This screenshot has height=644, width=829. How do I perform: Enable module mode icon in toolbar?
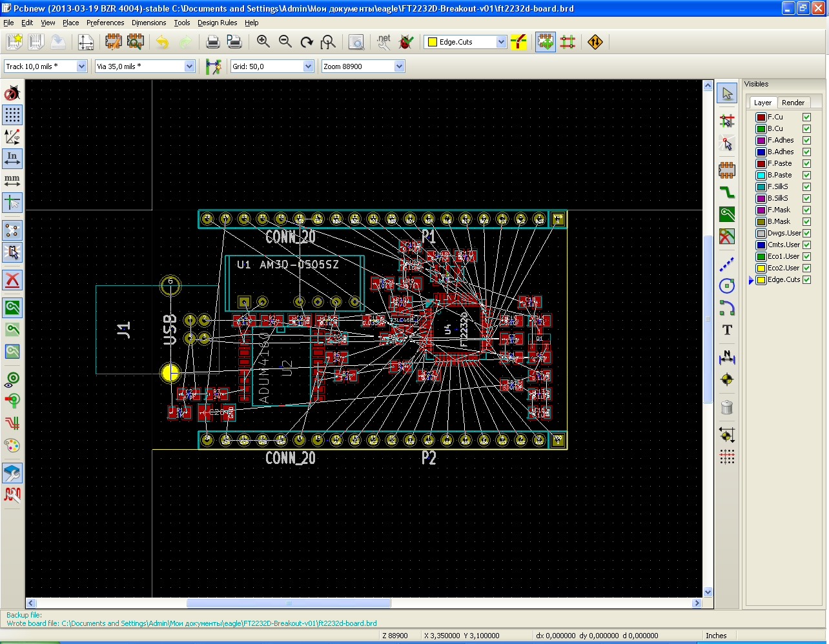click(x=546, y=42)
